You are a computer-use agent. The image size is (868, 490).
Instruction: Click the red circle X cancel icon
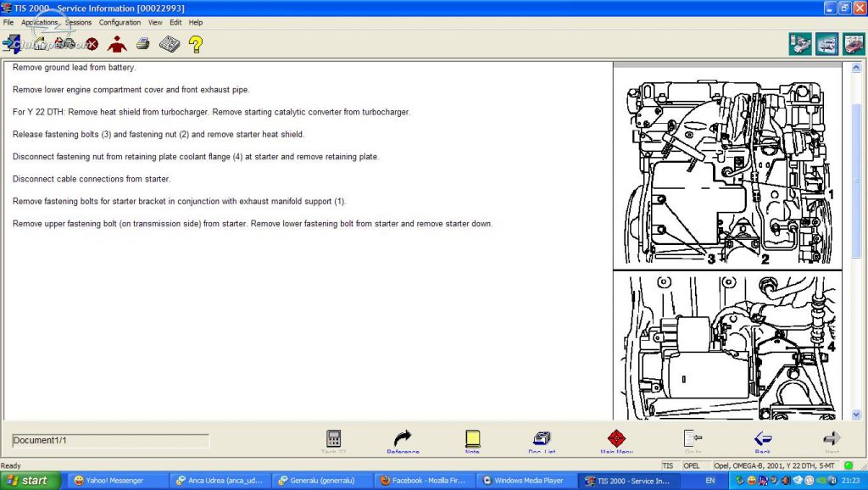[92, 44]
